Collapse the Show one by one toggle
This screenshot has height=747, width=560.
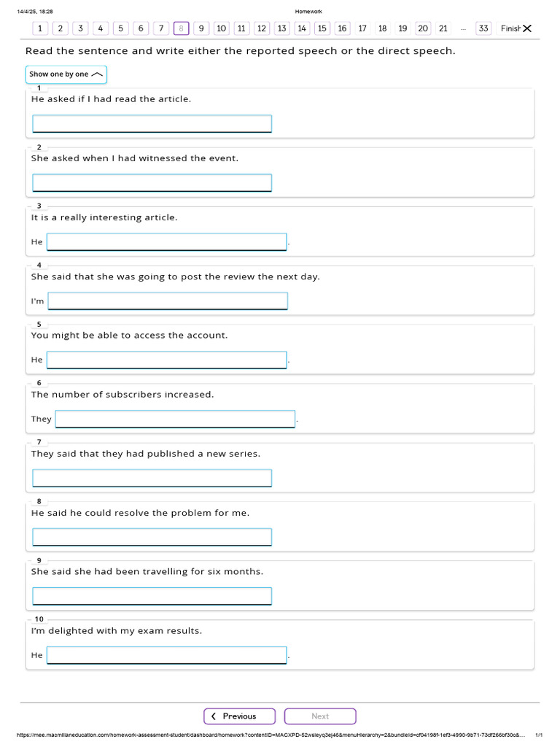click(x=66, y=74)
